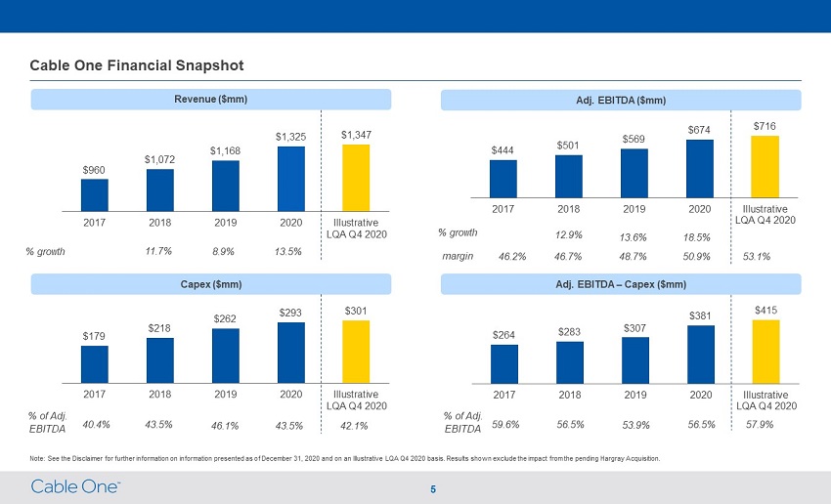Click the $218 Capex value label
The image size is (831, 504).
(x=159, y=328)
